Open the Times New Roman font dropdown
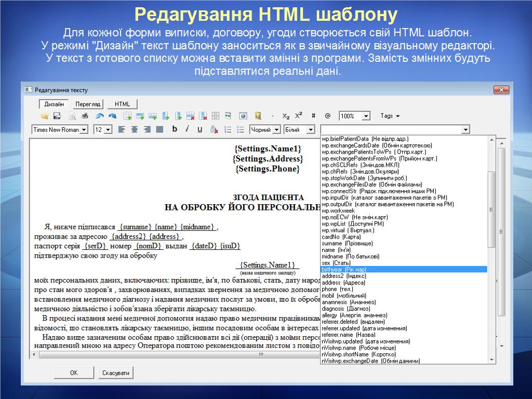 (84, 130)
